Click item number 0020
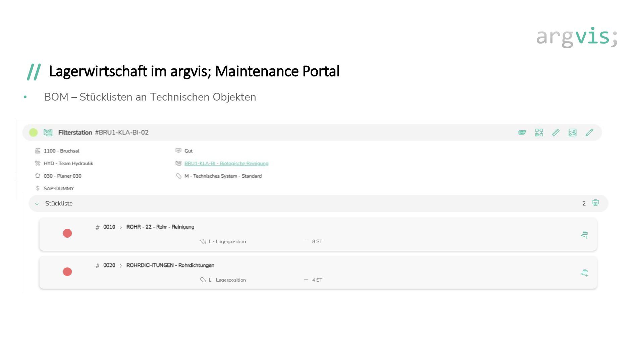The height and width of the screenshot is (362, 644). (109, 265)
